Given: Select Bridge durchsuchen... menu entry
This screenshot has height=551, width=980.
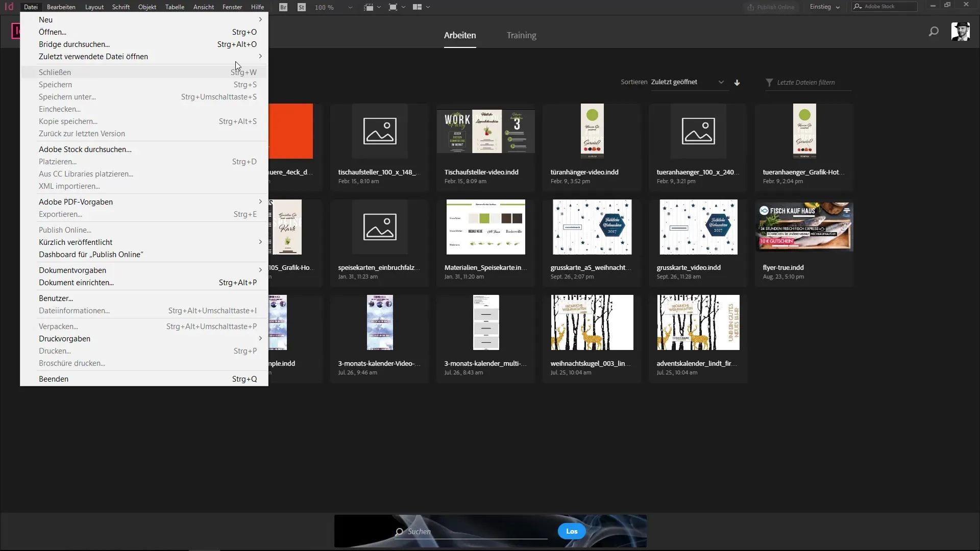Looking at the screenshot, I should (144, 44).
